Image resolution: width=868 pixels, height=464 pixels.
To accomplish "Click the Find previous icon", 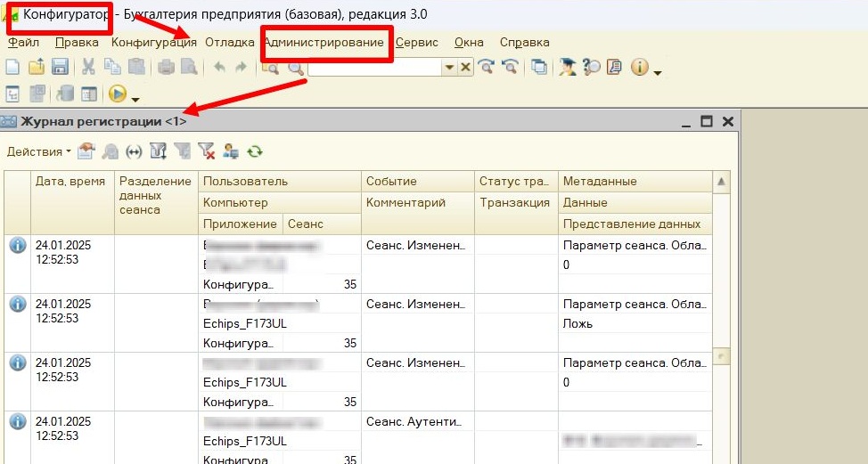I will (510, 68).
